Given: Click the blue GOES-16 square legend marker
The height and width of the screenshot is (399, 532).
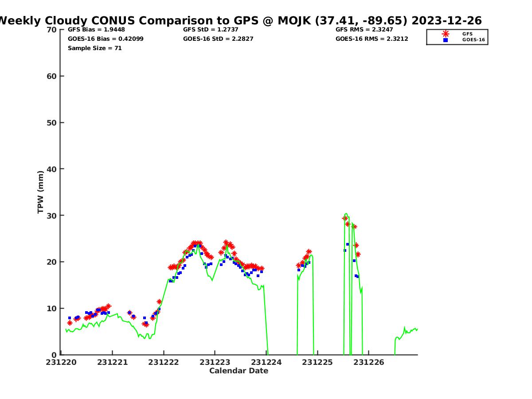Looking at the screenshot, I should pos(445,40).
